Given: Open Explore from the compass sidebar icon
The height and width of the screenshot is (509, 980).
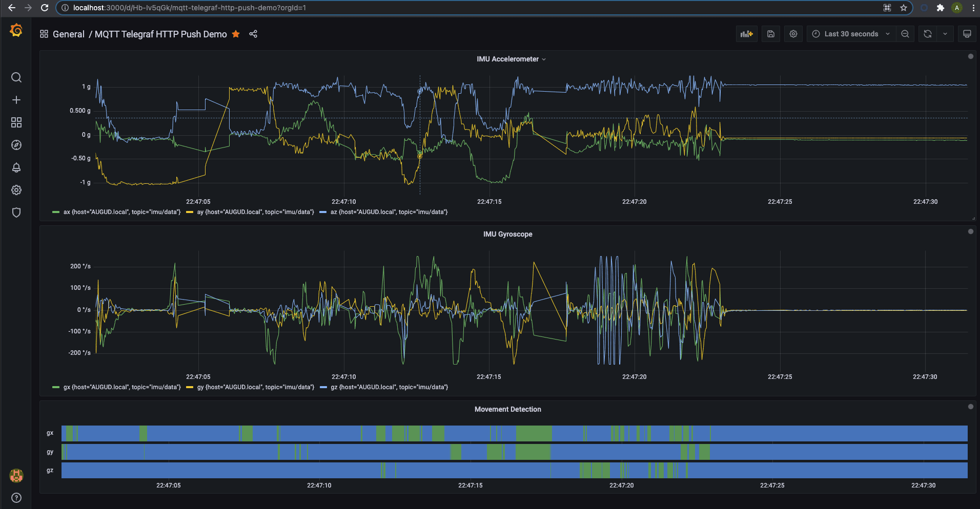Looking at the screenshot, I should [16, 145].
